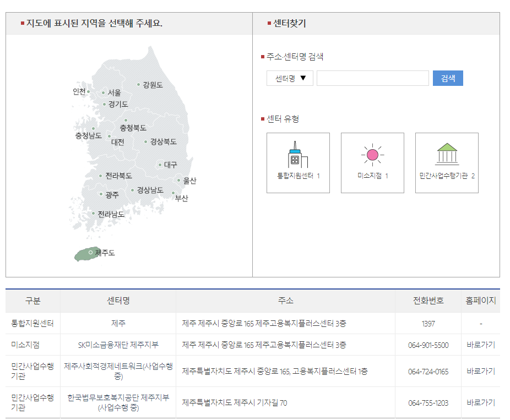Click the 검색 search button
Image resolution: width=510 pixels, height=420 pixels.
pyautogui.click(x=447, y=78)
